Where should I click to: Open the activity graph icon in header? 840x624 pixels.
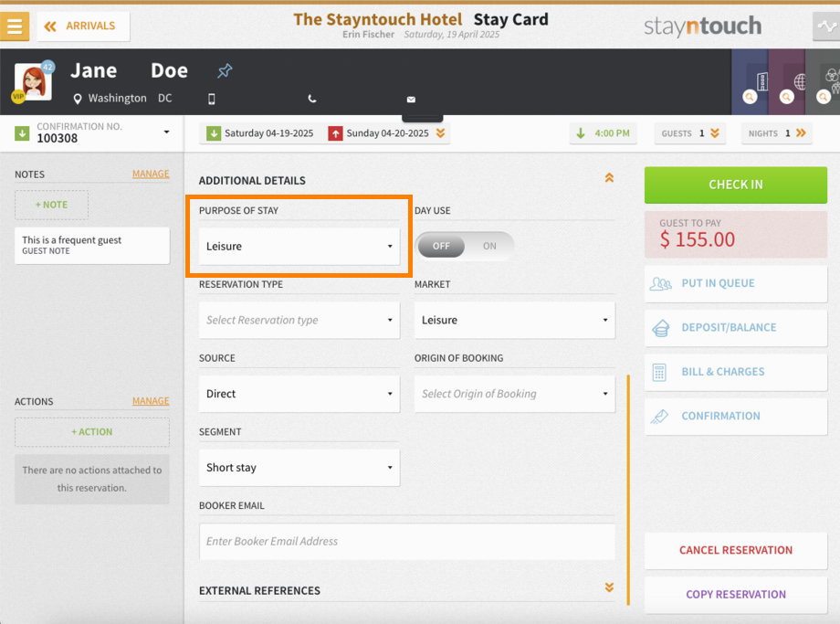(x=826, y=26)
